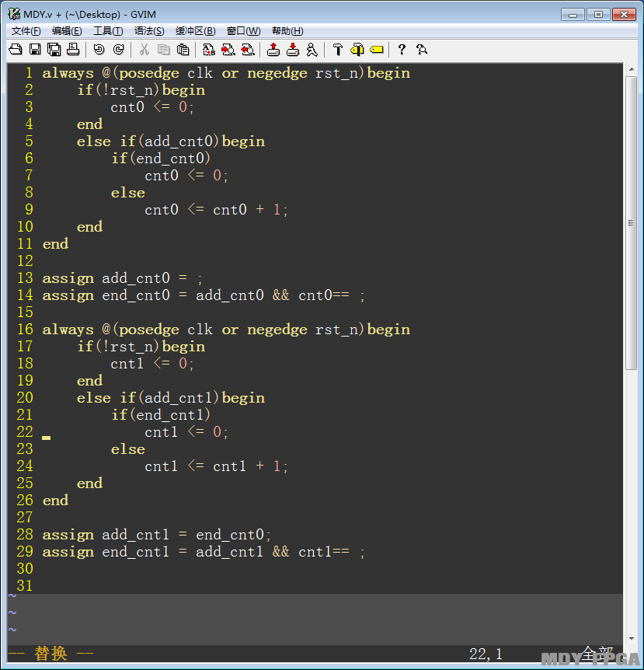
Task: Open the 文件(F) menu
Action: coord(26,31)
